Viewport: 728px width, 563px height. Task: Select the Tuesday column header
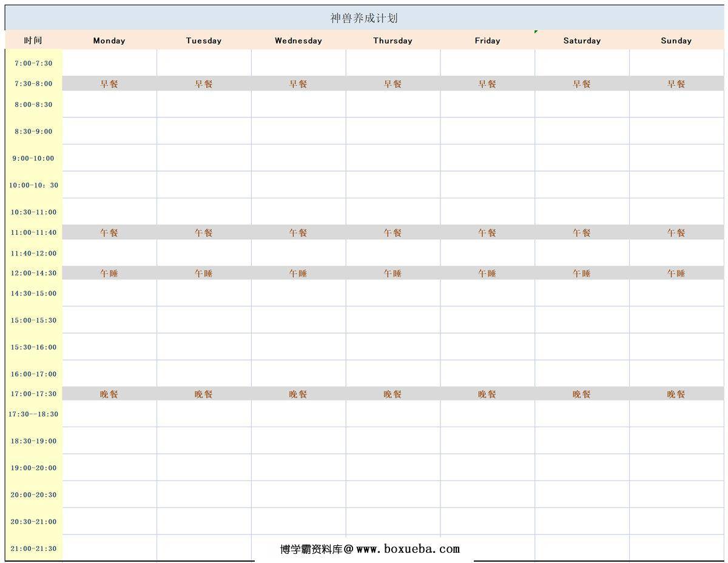[204, 40]
